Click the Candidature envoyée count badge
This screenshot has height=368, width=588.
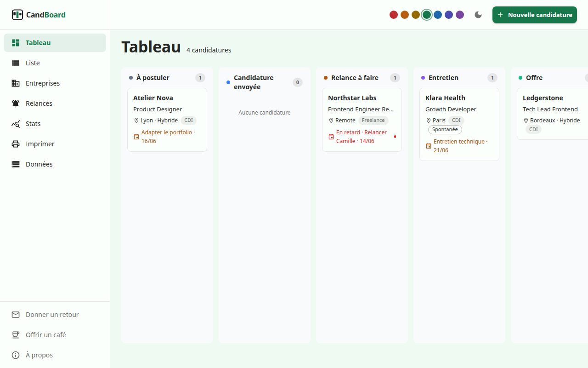[x=298, y=82]
